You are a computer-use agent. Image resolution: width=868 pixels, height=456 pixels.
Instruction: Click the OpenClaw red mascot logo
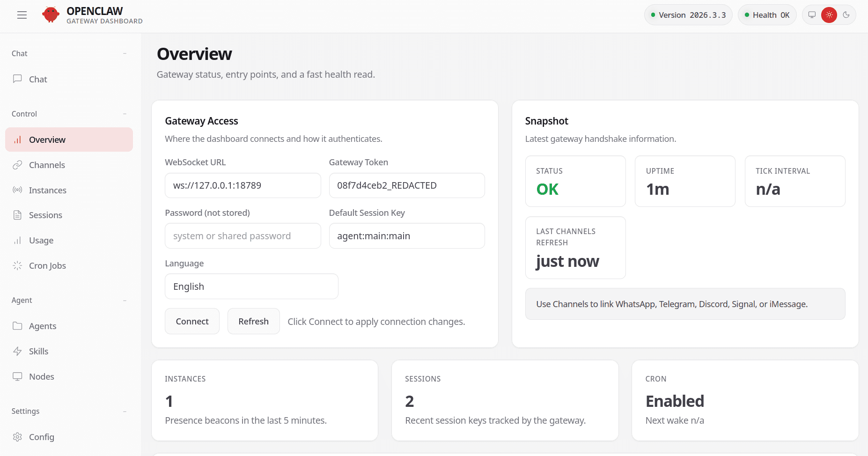tap(51, 15)
